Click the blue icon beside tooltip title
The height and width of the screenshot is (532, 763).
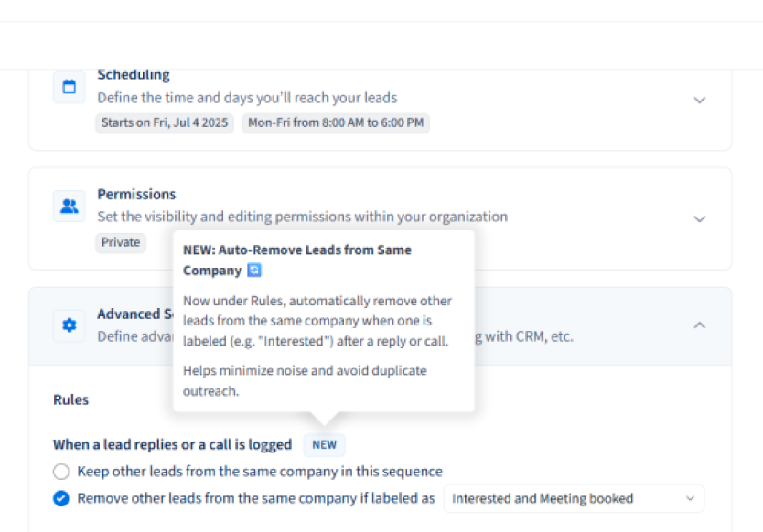(x=254, y=270)
